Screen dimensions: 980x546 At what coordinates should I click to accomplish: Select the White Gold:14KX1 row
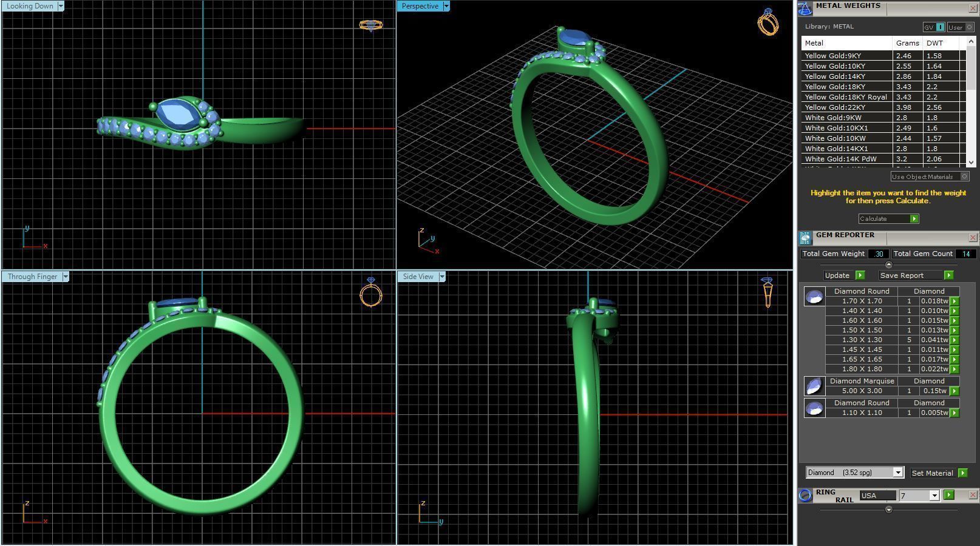pos(883,149)
